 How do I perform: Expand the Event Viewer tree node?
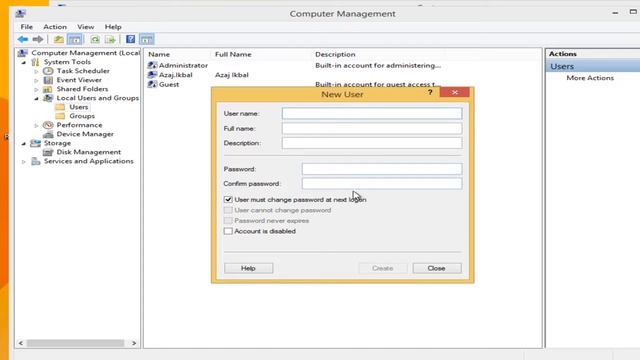(x=36, y=80)
